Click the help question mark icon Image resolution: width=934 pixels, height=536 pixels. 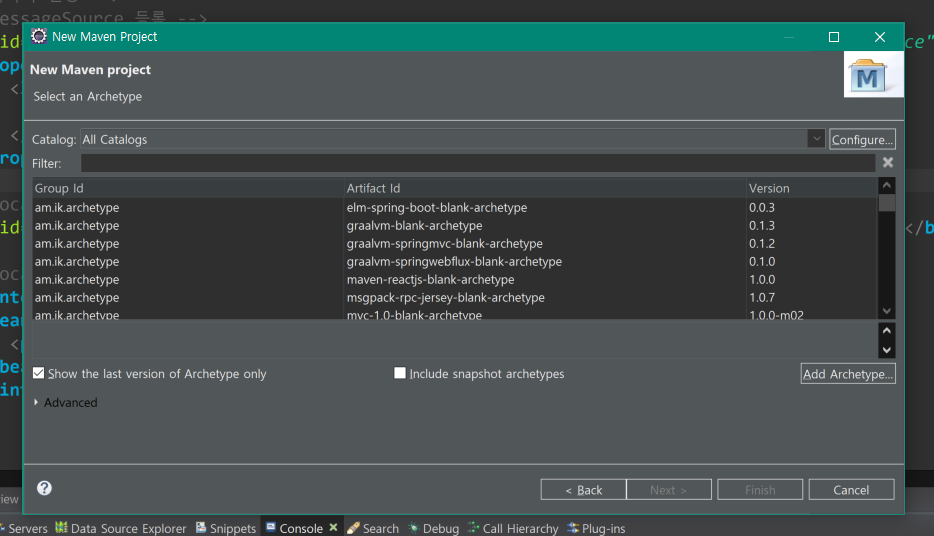pos(44,488)
